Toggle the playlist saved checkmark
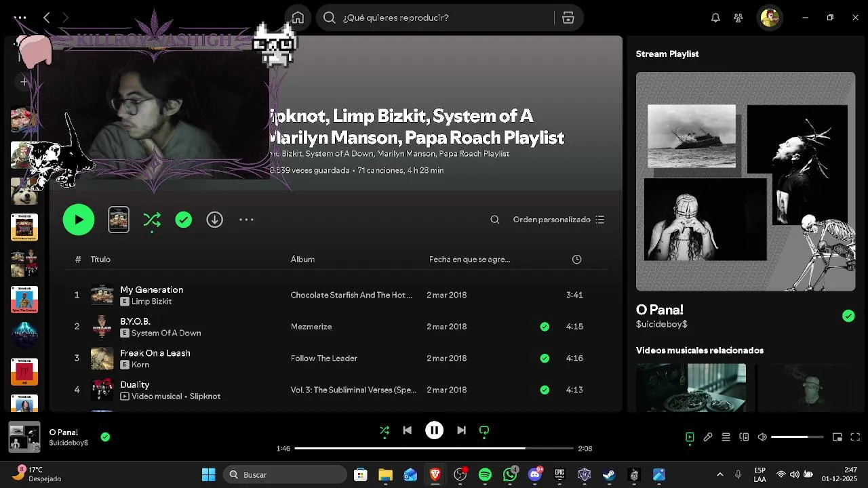Viewport: 868px width, 488px height. (184, 220)
